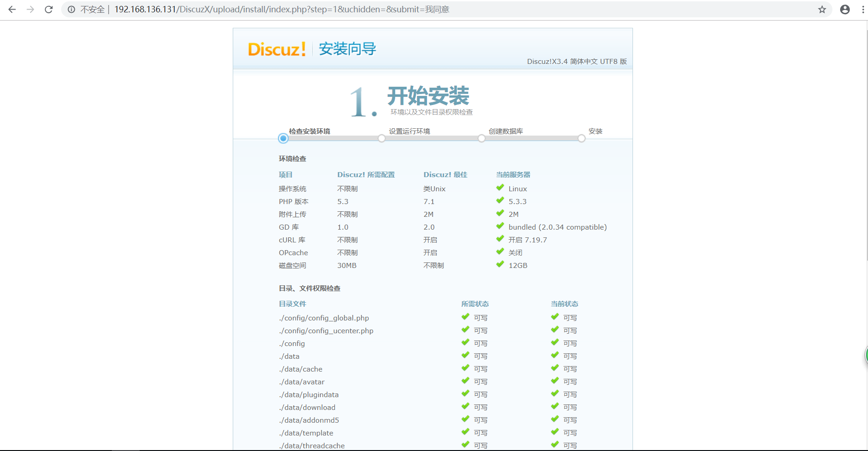Click the browser forward arrow

(30, 9)
